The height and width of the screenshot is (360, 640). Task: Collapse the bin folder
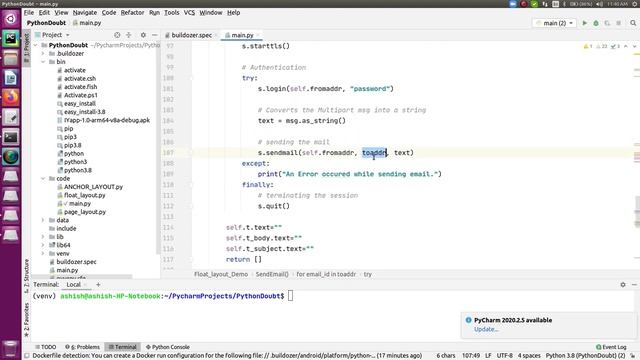pyautogui.click(x=43, y=62)
